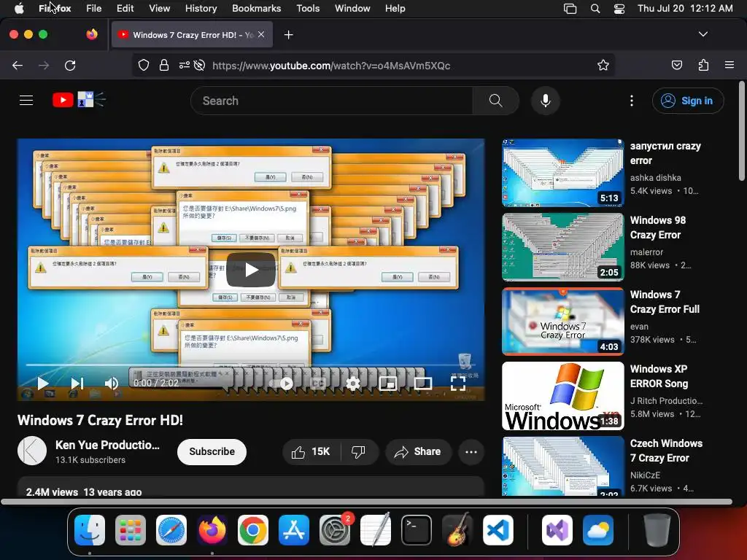Open the Edit menu
The height and width of the screenshot is (560, 747).
[125, 8]
